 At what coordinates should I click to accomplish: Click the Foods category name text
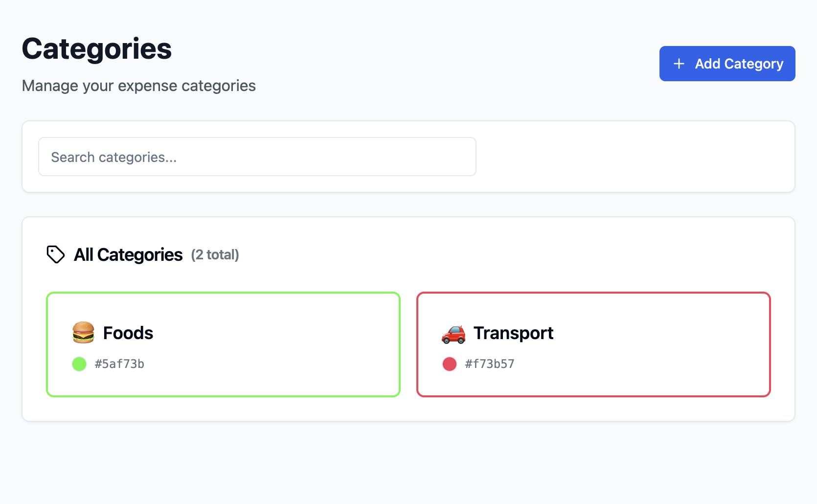coord(127,333)
